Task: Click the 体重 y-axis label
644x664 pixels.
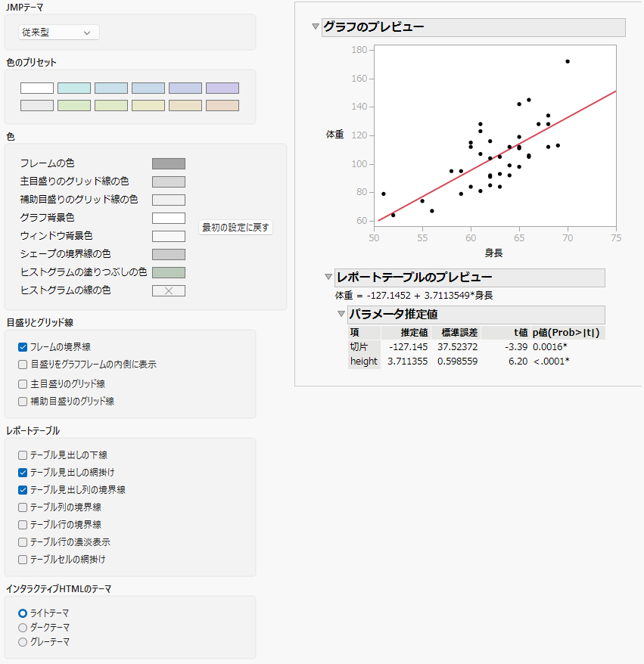Action: pos(334,135)
